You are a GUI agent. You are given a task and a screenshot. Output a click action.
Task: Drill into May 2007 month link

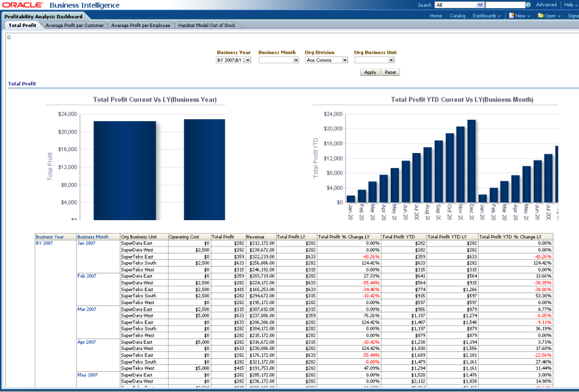[88, 375]
